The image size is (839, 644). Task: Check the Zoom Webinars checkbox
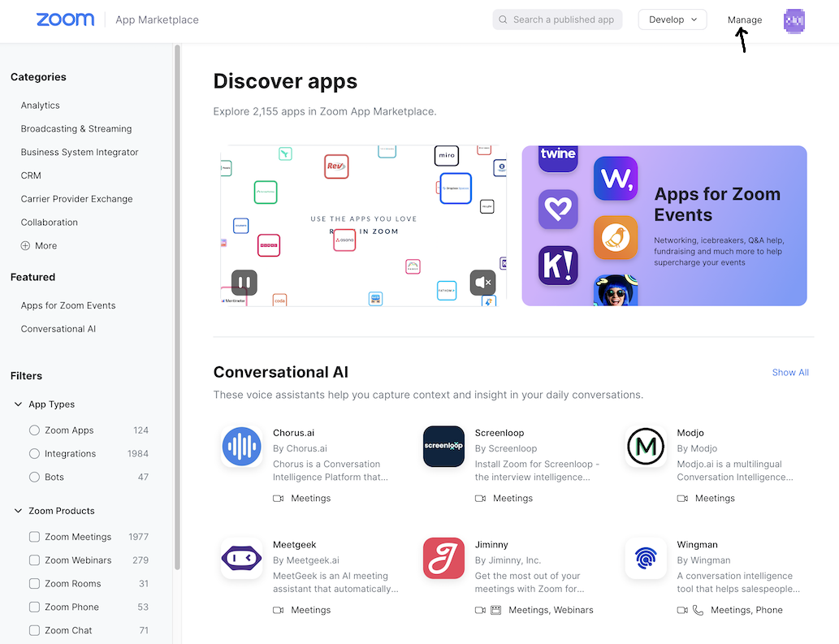click(x=34, y=560)
